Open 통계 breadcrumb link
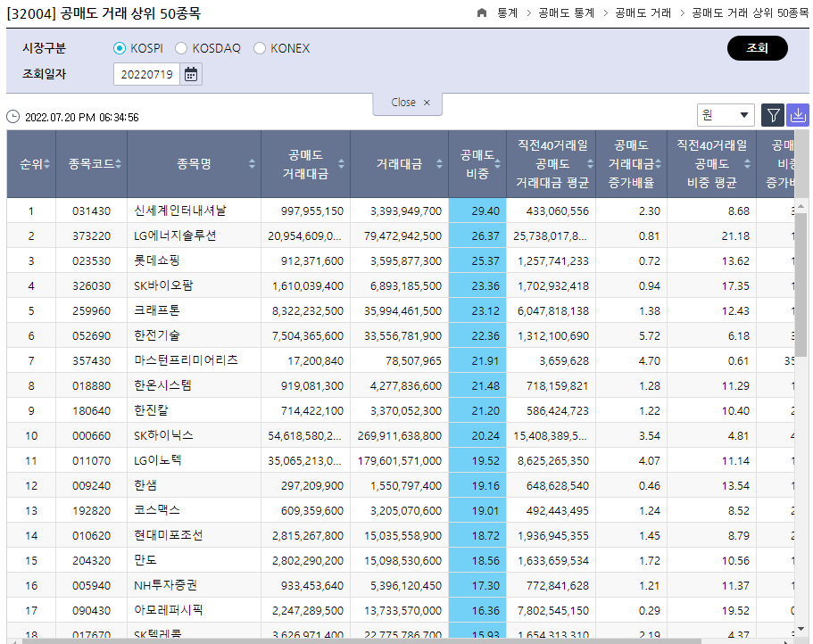The height and width of the screenshot is (644, 813). pos(507,13)
